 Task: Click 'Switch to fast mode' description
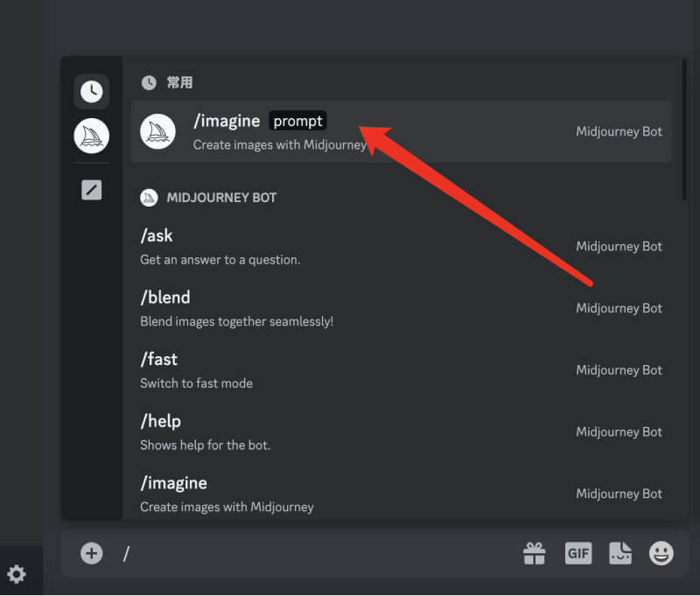pos(196,383)
